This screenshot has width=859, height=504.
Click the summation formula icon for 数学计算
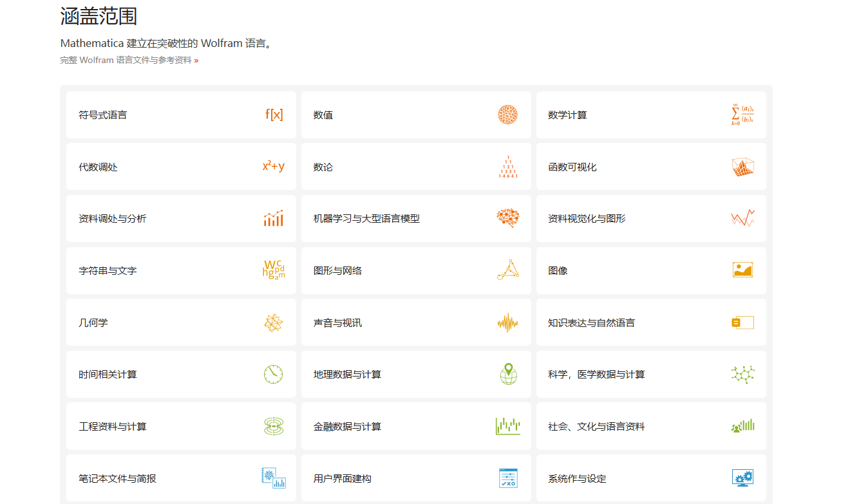(x=742, y=115)
